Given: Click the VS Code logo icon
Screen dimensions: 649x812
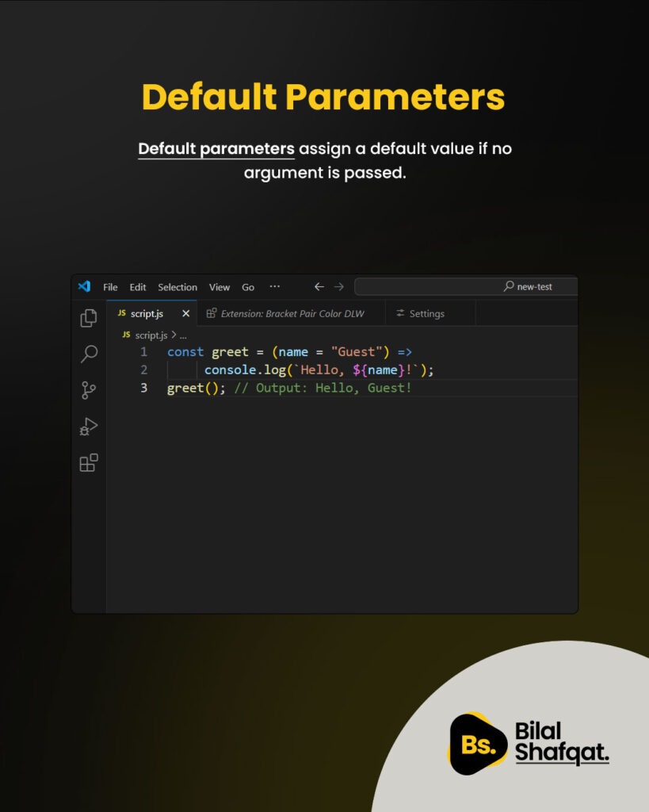Looking at the screenshot, I should tap(84, 286).
